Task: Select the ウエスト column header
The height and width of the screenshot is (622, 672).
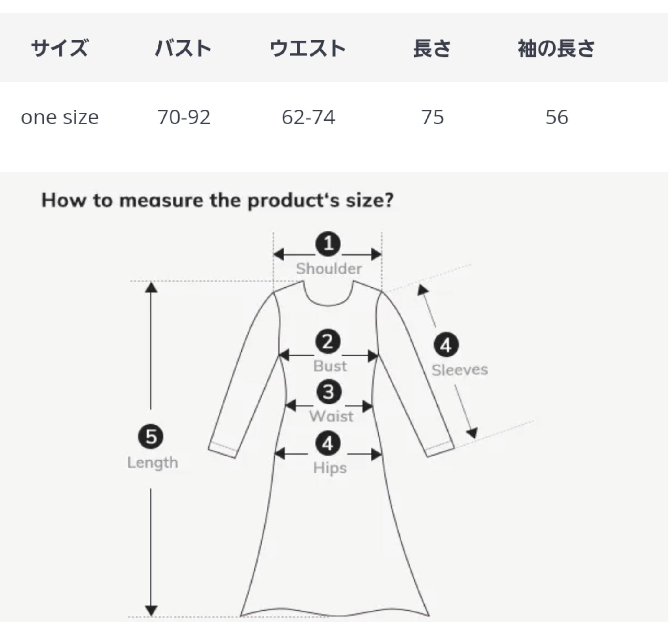Action: click(308, 48)
